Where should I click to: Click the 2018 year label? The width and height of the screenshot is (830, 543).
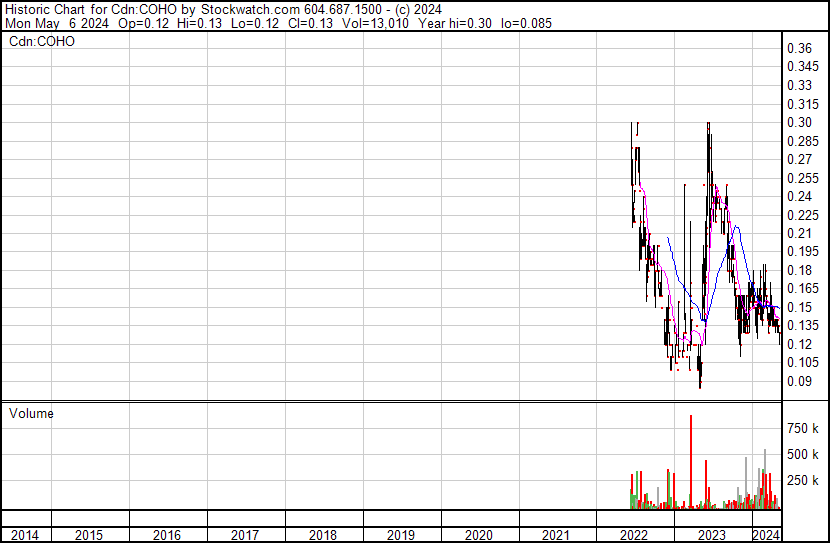(x=323, y=535)
